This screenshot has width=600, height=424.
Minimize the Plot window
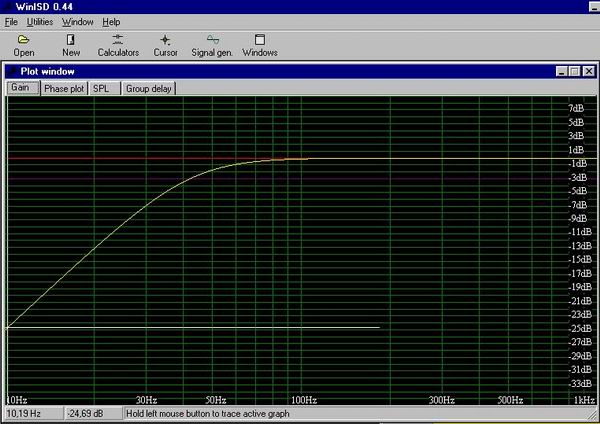[561, 72]
